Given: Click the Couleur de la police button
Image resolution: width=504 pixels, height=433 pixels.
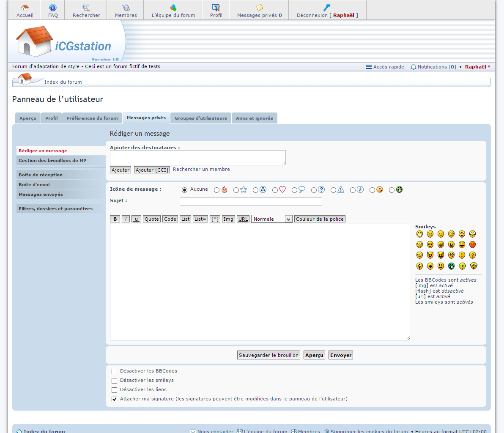Looking at the screenshot, I should pos(320,219).
